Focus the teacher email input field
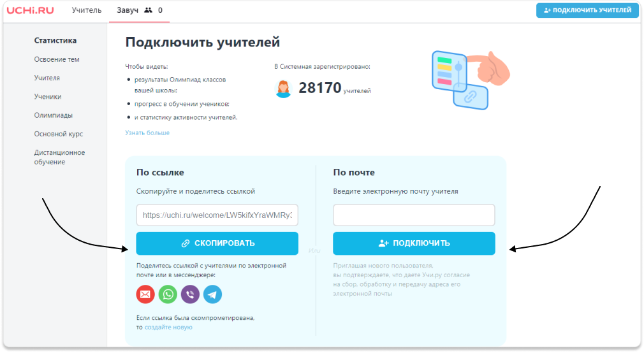 coord(414,215)
